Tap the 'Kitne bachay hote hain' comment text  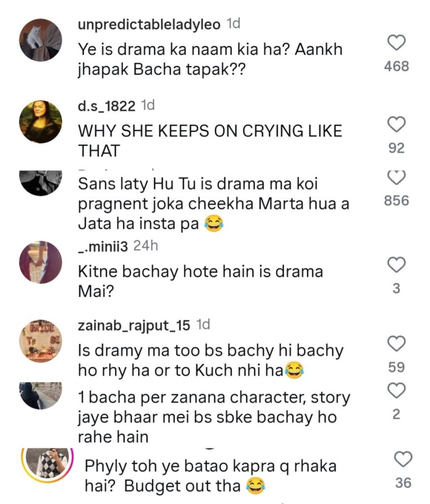[201, 282]
